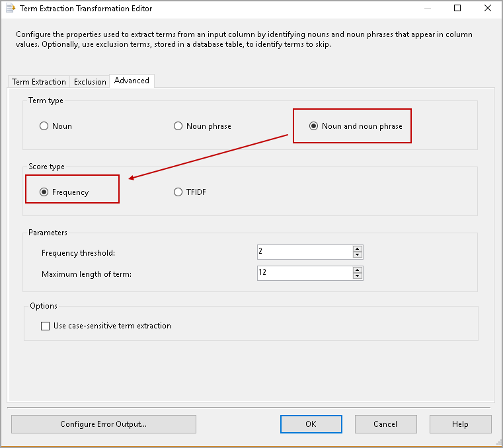Decrease Maximum length of term
The height and width of the screenshot is (448, 503).
pos(358,276)
